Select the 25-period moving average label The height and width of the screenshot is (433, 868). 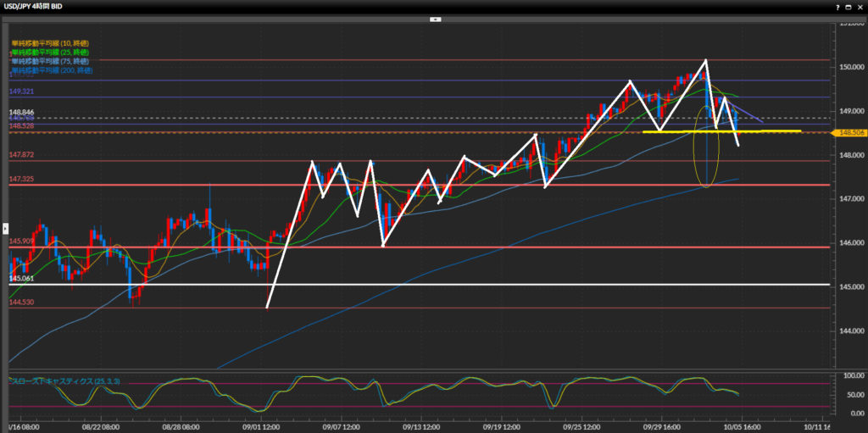[51, 52]
